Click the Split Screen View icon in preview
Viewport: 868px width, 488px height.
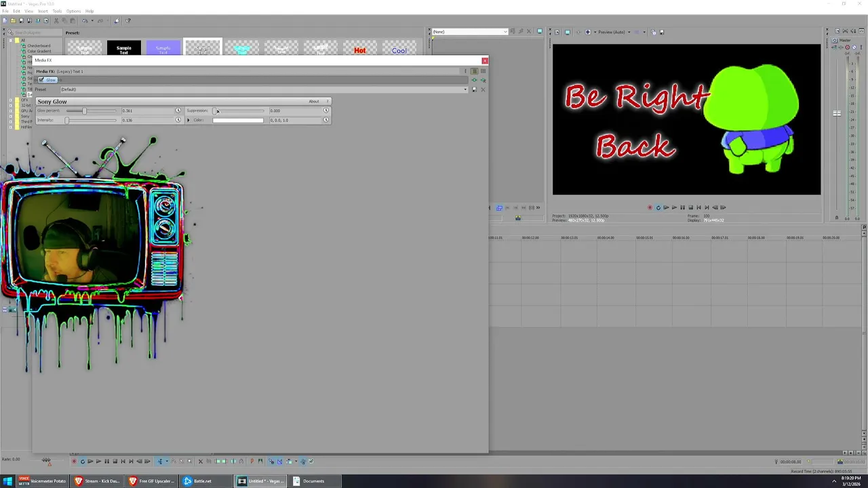[588, 32]
